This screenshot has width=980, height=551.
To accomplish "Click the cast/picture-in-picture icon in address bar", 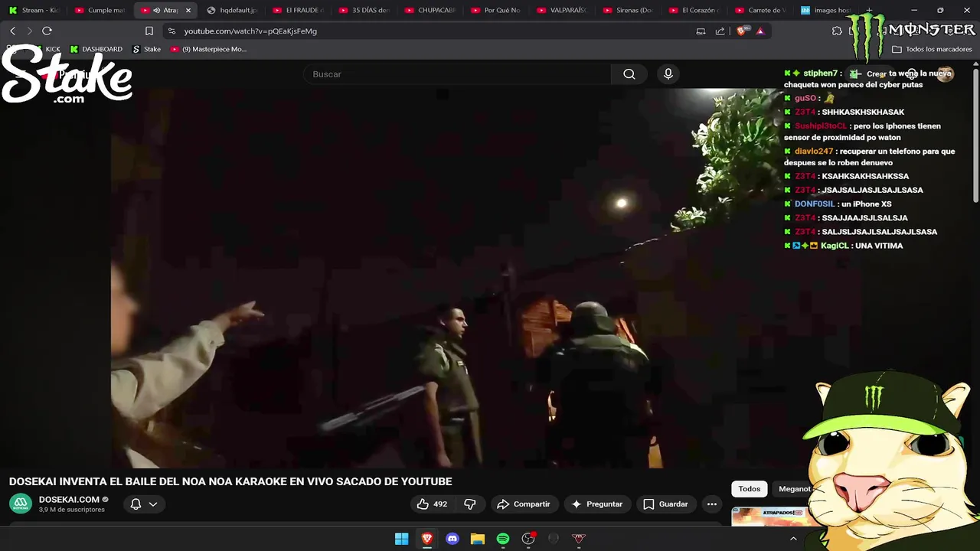I will pos(701,31).
